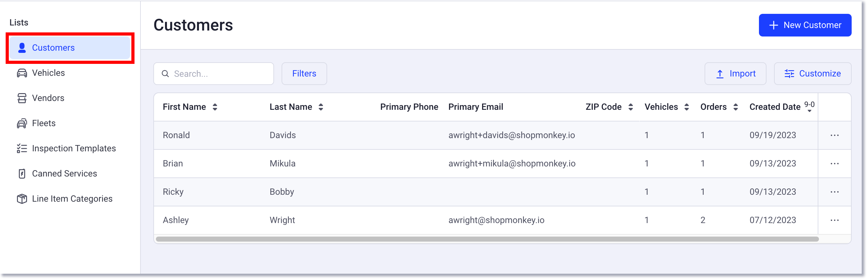Open actions menu for Ronald Davids row
Image resolution: width=868 pixels, height=280 pixels.
[x=835, y=135]
